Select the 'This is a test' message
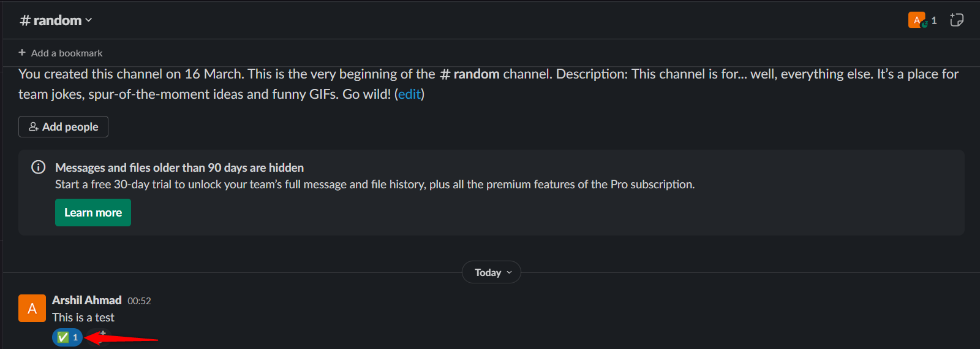The width and height of the screenshot is (980, 349). click(x=83, y=317)
